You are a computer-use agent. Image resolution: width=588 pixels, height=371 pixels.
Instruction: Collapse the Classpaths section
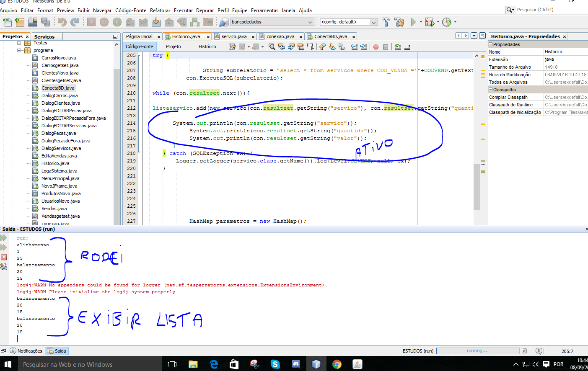point(491,90)
